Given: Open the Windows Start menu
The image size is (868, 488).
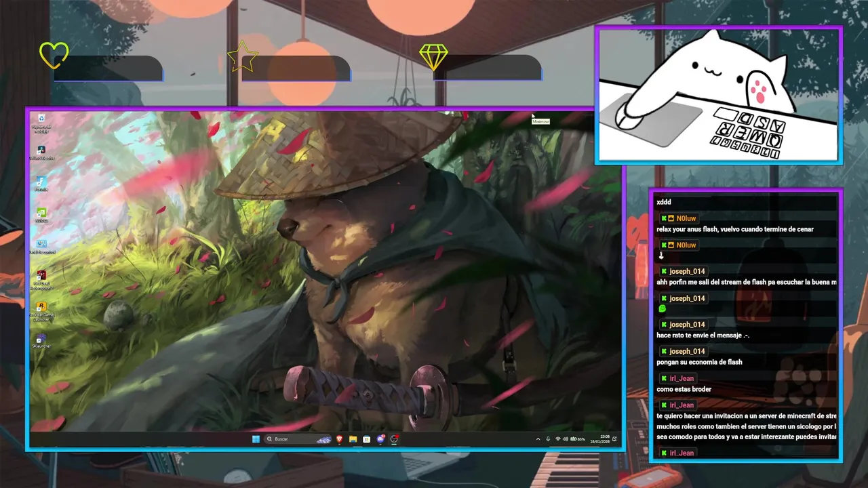Looking at the screenshot, I should (x=256, y=439).
